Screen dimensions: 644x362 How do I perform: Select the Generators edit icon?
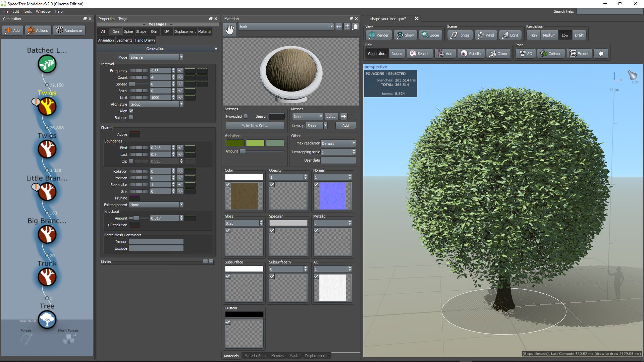(x=377, y=53)
